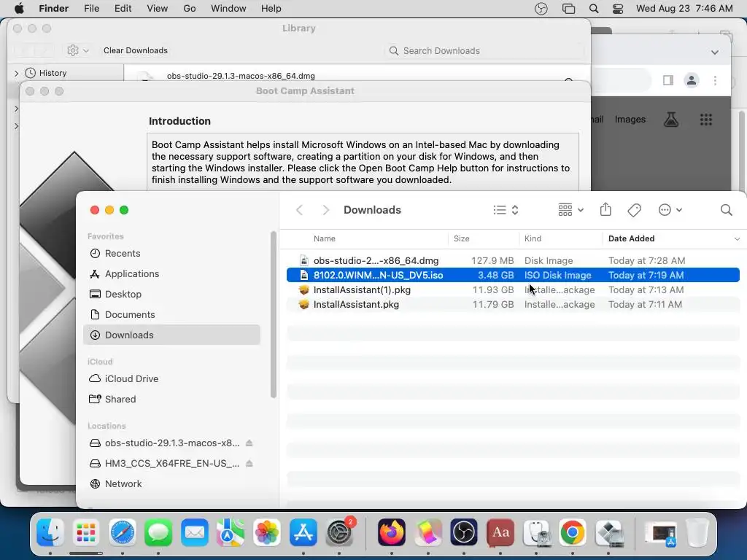Go forward in Finder window
Screen dimensions: 747x560
coord(325,210)
